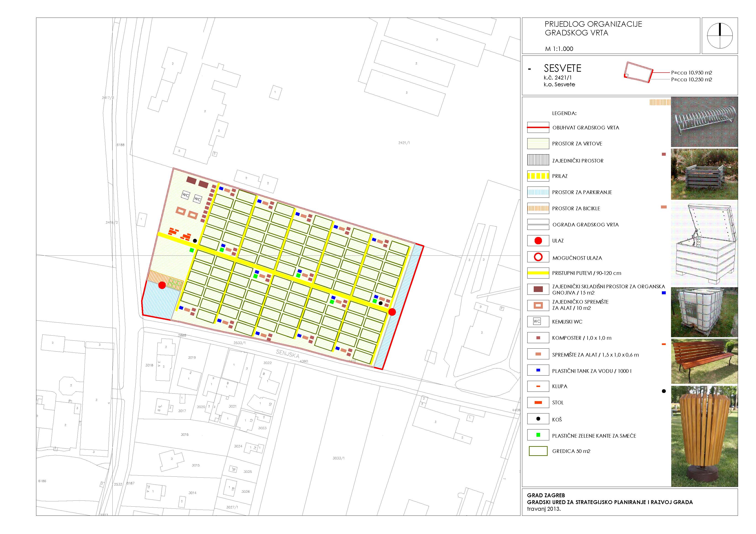Click the MOGUĆNOST ULAZA hollow circle icon
The image size is (756, 534).
pos(538,257)
